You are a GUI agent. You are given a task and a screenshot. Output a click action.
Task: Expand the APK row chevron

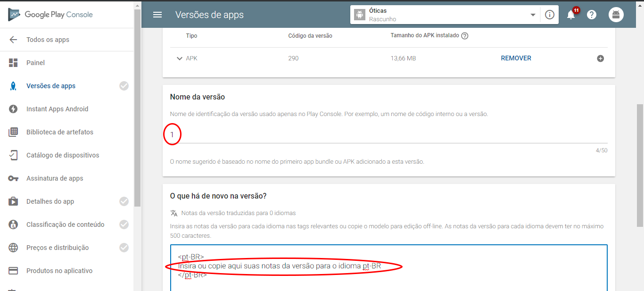[179, 58]
